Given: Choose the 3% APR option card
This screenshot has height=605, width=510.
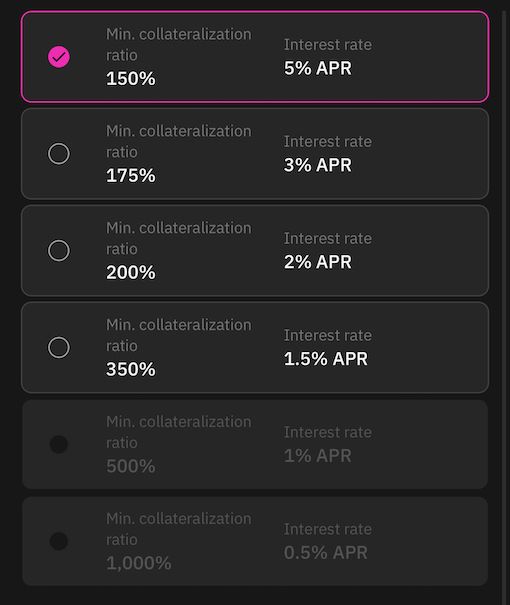Looking at the screenshot, I should click(255, 154).
